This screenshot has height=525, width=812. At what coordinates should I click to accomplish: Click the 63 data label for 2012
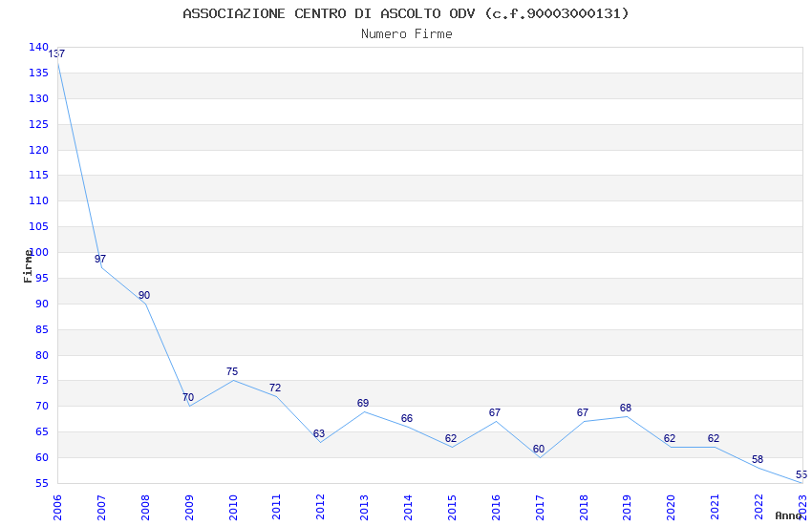319,433
